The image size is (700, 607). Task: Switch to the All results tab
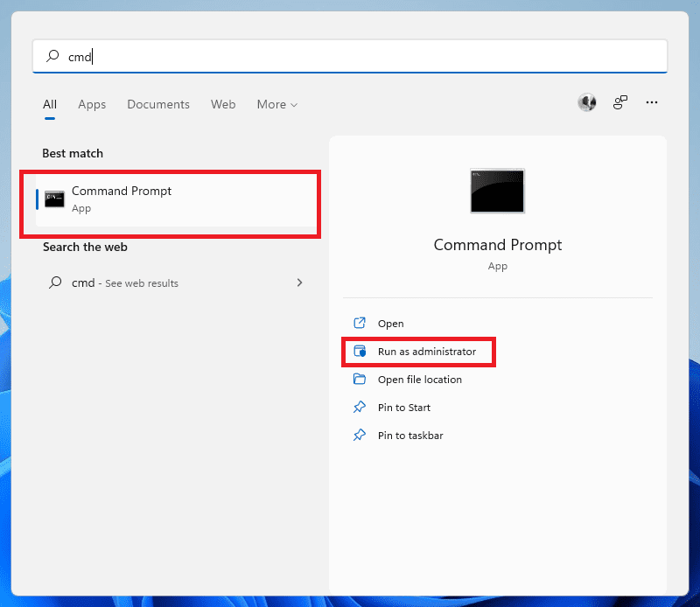[x=50, y=104]
